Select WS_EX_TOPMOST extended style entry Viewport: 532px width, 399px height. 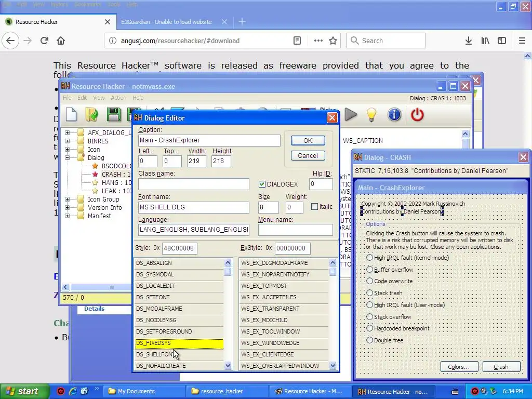(x=284, y=286)
